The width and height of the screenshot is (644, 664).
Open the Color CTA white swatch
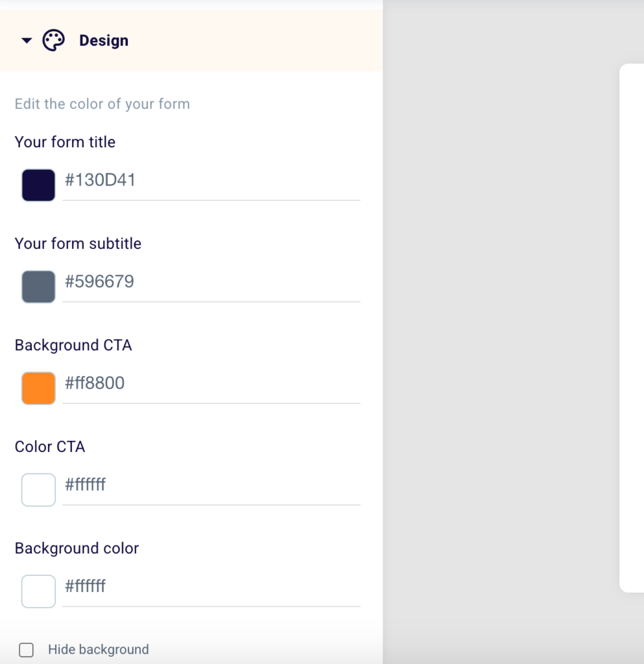(x=38, y=490)
